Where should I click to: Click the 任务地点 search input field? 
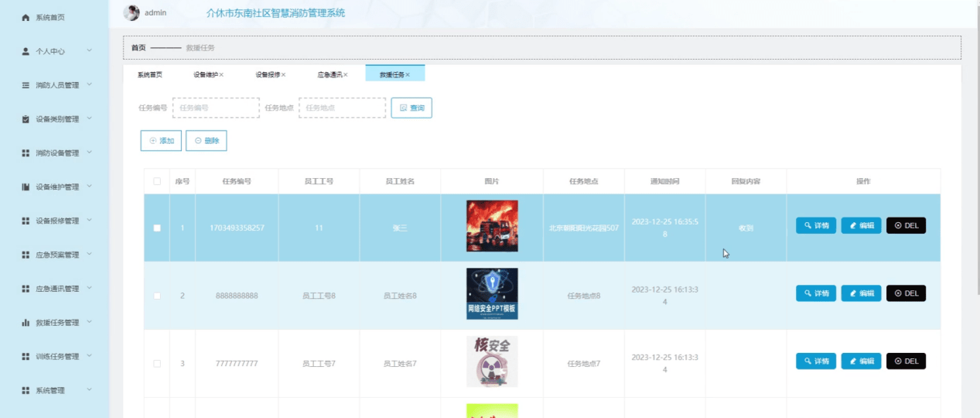(342, 108)
